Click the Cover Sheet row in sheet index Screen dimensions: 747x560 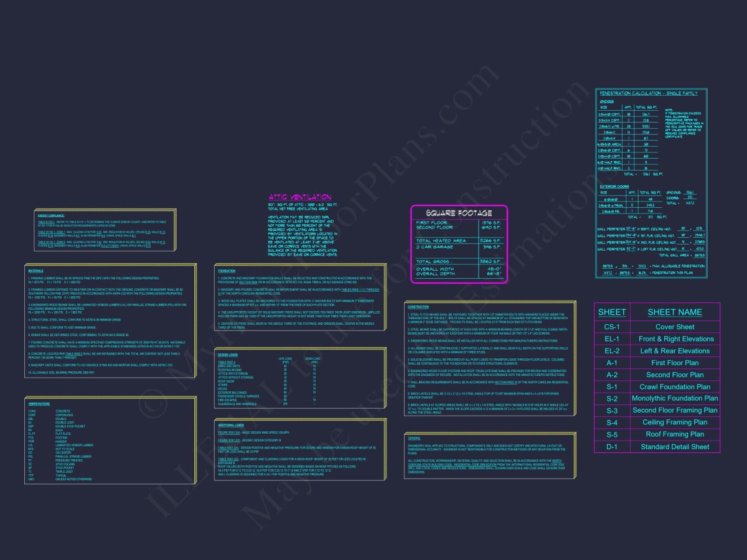point(675,327)
